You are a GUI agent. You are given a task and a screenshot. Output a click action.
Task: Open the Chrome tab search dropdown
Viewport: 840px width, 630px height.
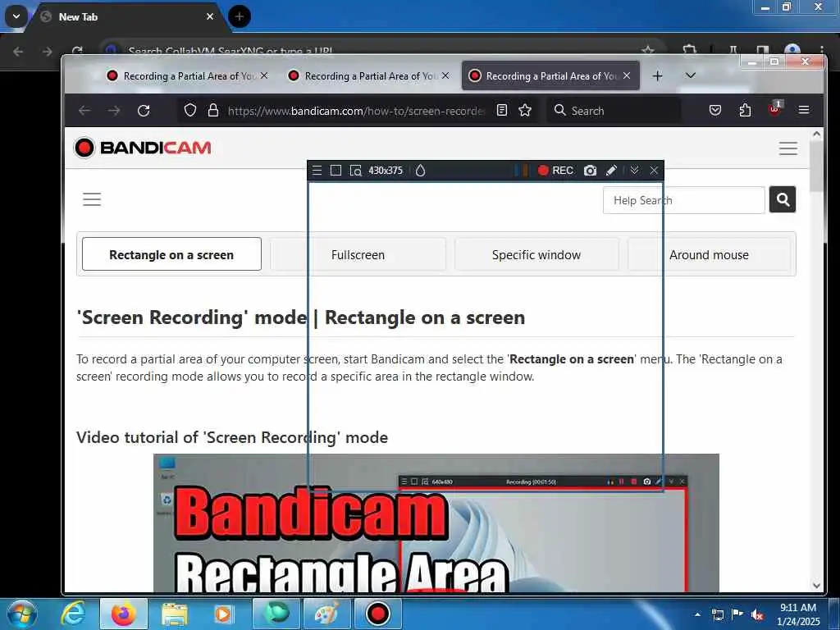(x=16, y=16)
